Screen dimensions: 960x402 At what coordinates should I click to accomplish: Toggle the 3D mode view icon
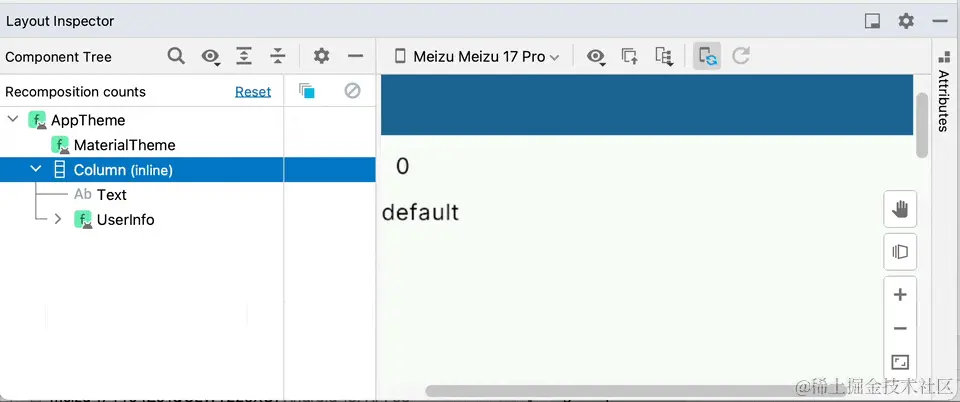pyautogui.click(x=900, y=251)
